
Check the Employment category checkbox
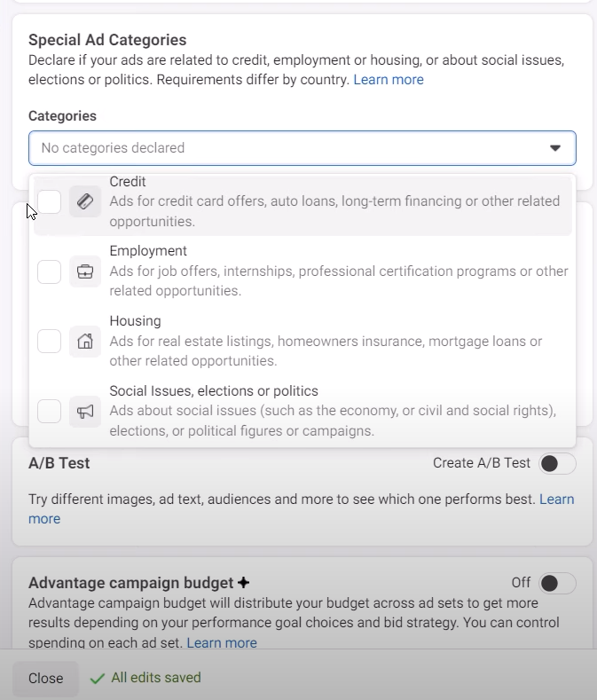click(x=50, y=271)
